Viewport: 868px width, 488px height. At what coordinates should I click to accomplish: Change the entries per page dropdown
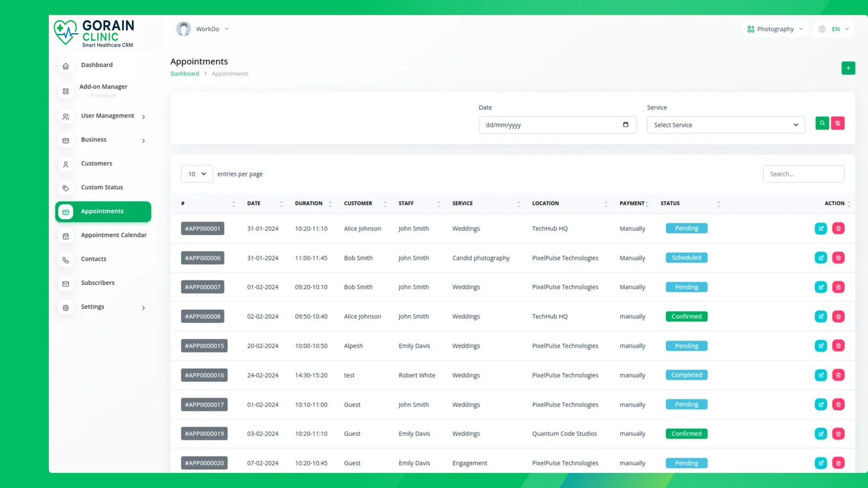pyautogui.click(x=197, y=174)
